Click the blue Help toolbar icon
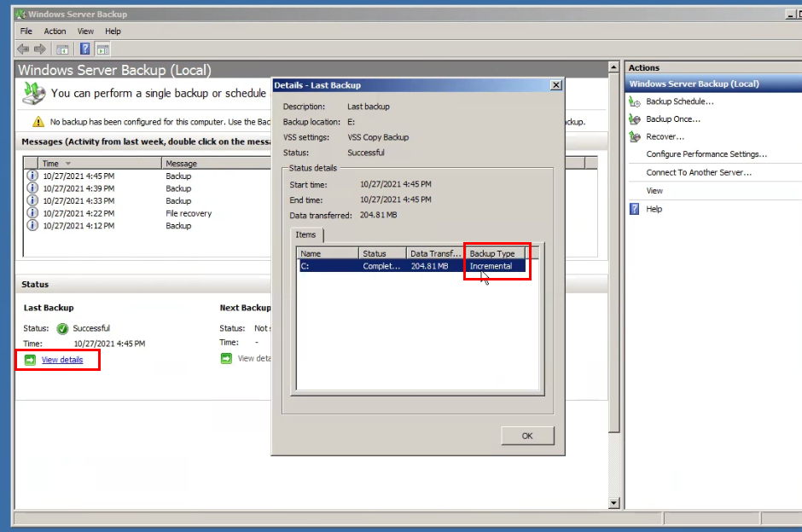802x532 pixels. 85,49
